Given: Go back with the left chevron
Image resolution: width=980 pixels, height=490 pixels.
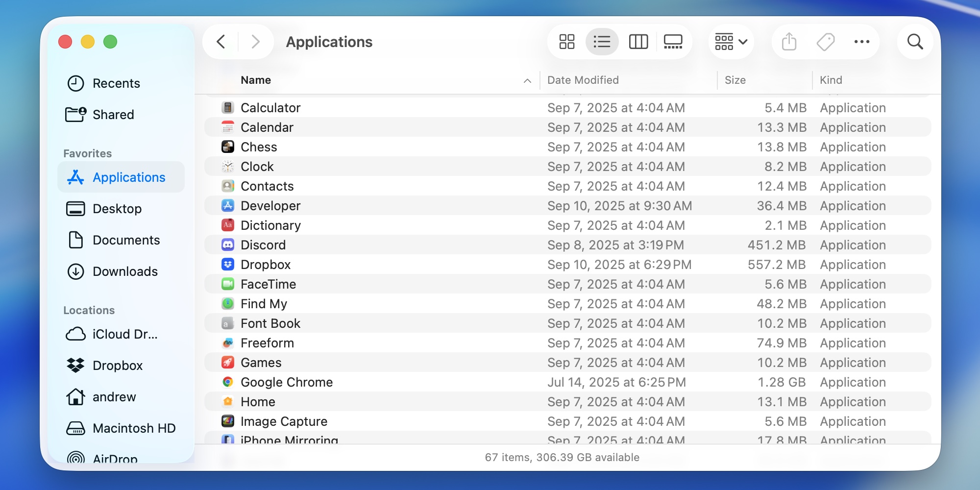Looking at the screenshot, I should tap(221, 42).
